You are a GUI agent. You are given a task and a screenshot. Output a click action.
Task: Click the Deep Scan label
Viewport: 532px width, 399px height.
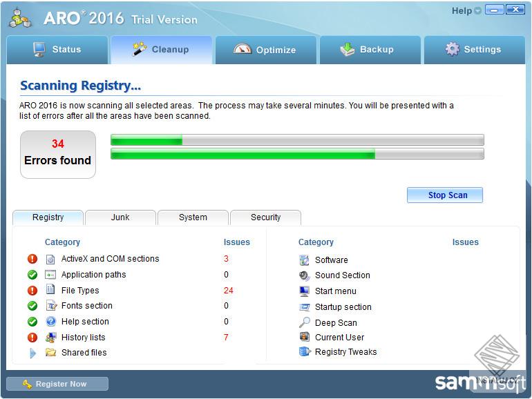coord(336,323)
